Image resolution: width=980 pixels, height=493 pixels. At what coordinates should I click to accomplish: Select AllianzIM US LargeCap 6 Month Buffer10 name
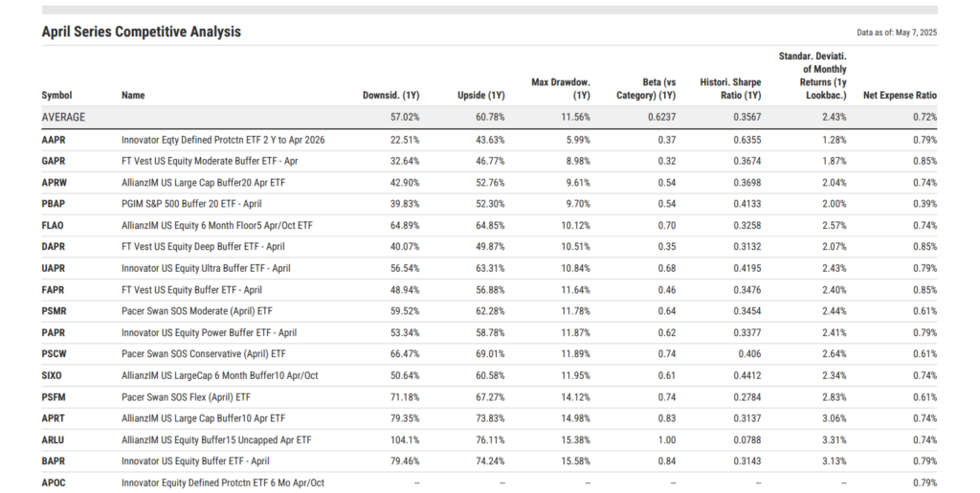pos(219,376)
